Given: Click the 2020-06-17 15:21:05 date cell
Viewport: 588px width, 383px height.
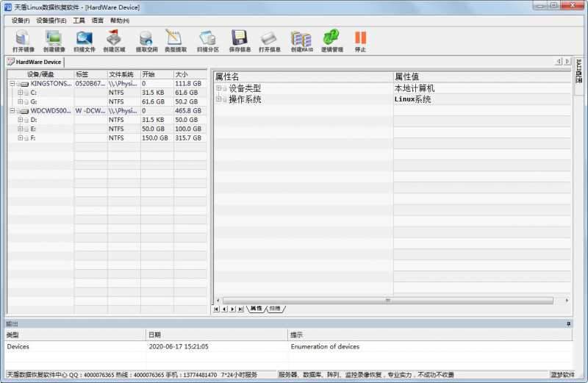Looking at the screenshot, I should pyautogui.click(x=179, y=347).
